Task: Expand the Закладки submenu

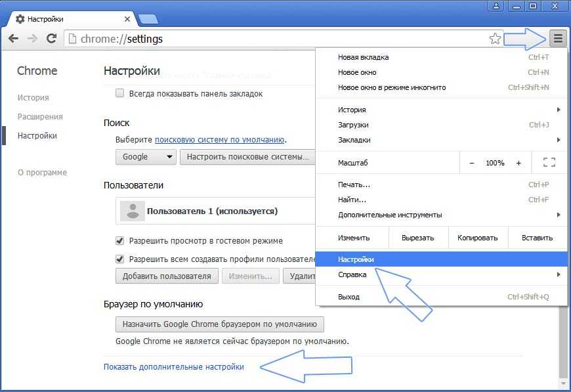Action: 441,140
